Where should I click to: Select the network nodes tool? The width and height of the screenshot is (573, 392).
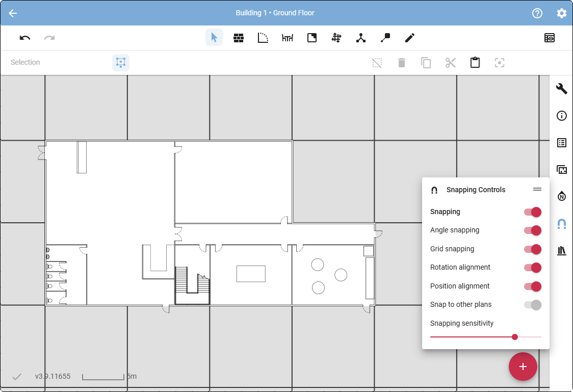(361, 38)
